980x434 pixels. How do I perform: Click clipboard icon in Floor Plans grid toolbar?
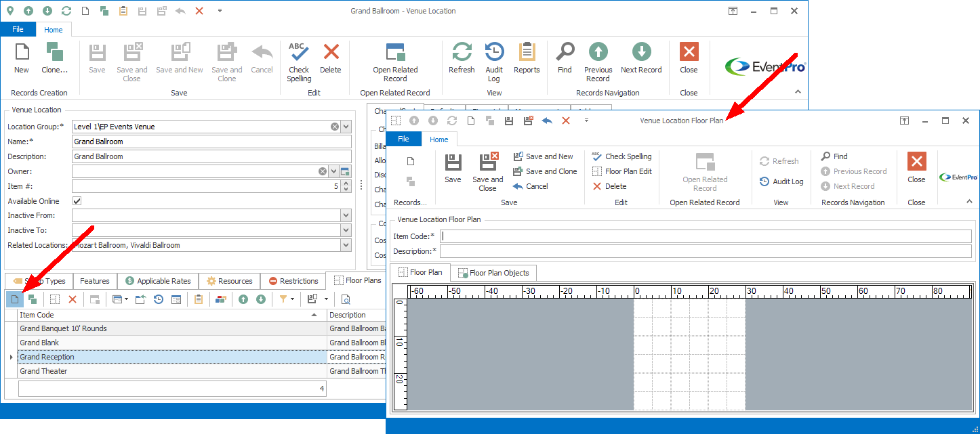click(x=199, y=299)
